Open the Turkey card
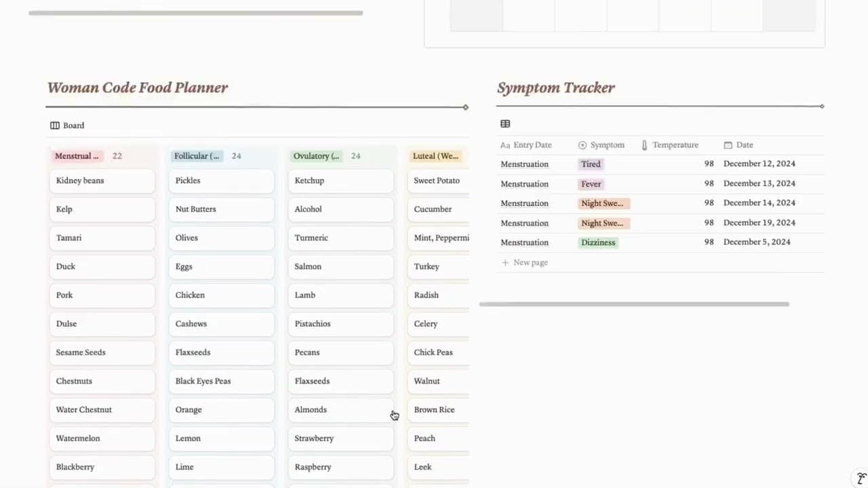 pyautogui.click(x=439, y=266)
